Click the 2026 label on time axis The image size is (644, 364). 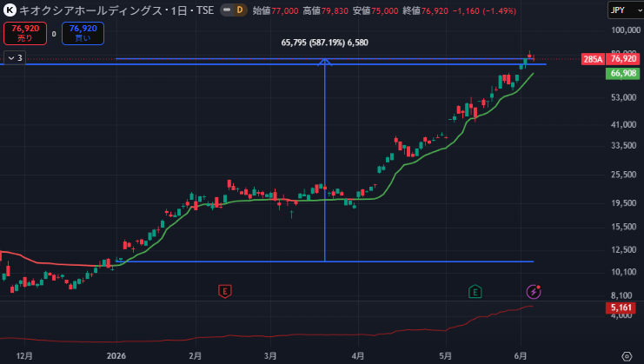116,356
